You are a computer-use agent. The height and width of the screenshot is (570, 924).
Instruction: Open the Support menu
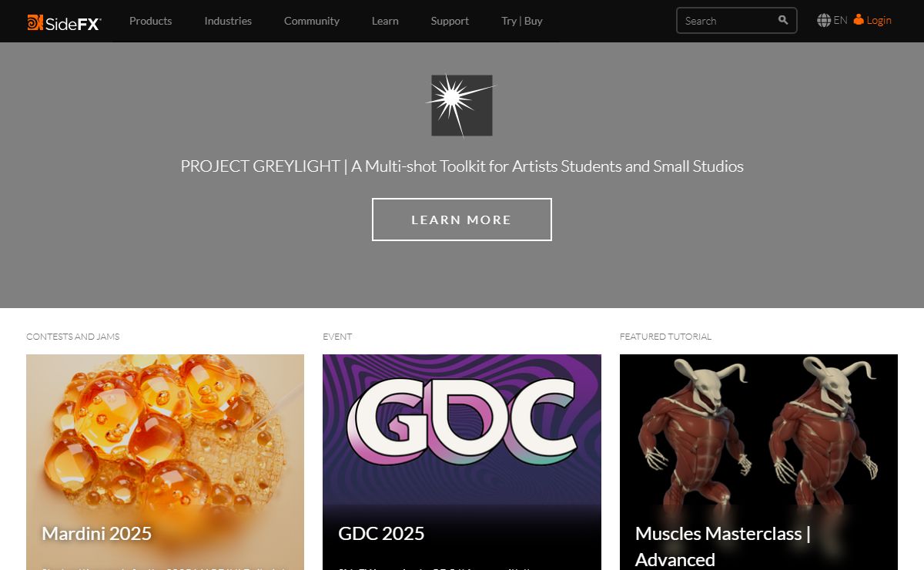pos(450,21)
